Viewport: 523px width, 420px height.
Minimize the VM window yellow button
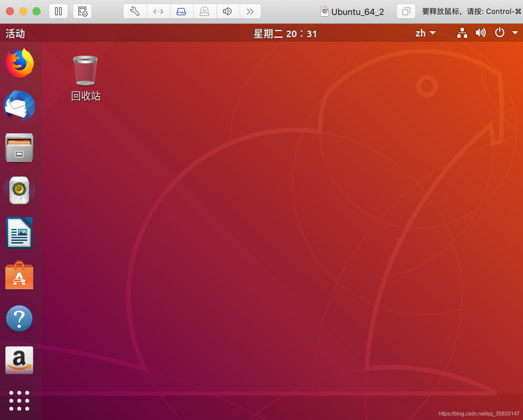coord(23,12)
